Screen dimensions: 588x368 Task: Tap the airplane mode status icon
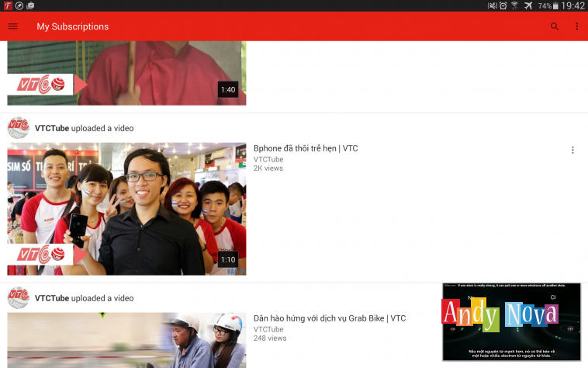pyautogui.click(x=528, y=5)
